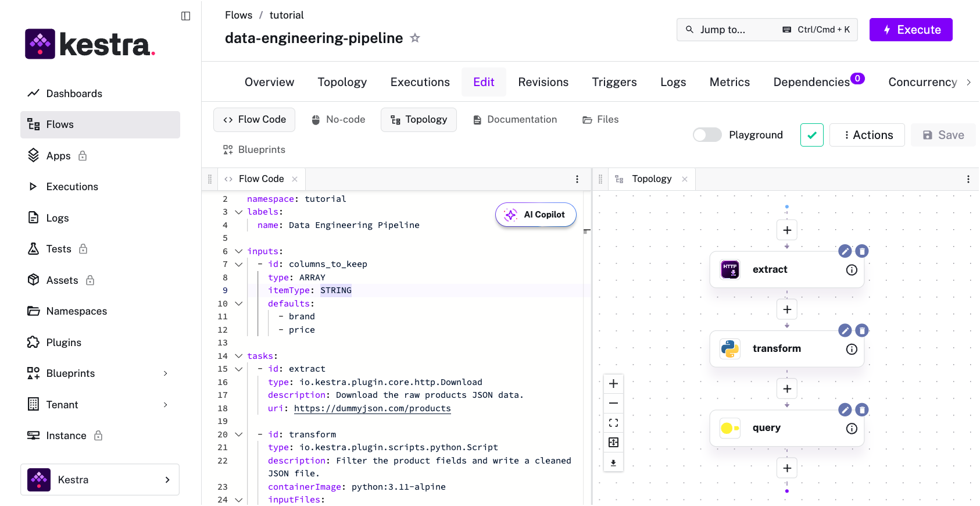This screenshot has width=980, height=506.
Task: Click the Save button
Action: point(943,135)
